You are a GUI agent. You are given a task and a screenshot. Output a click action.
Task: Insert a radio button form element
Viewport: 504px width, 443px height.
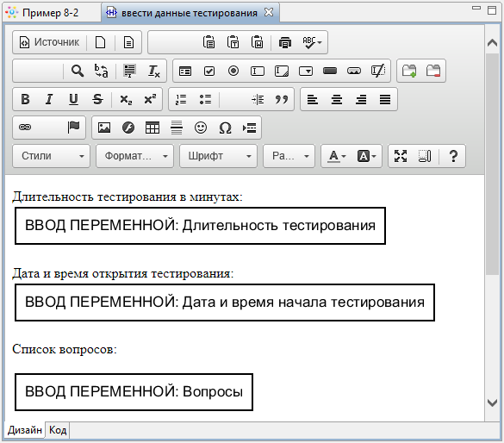233,71
